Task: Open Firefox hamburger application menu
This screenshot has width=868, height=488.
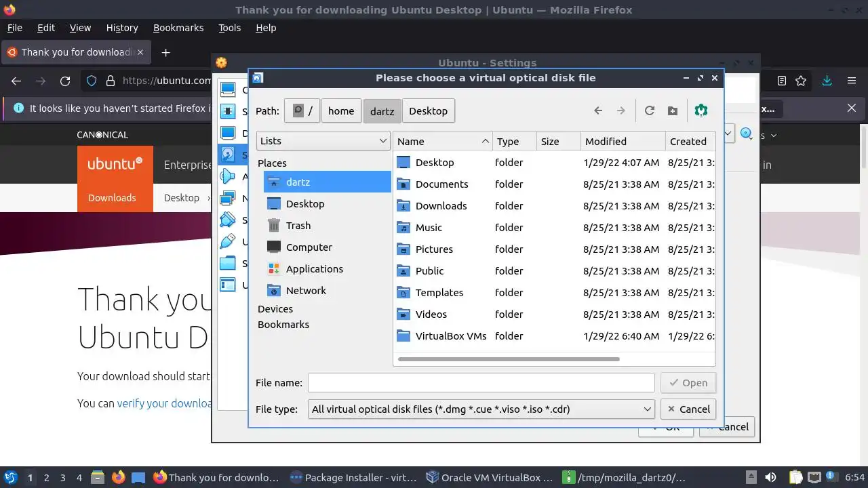Action: pyautogui.click(x=852, y=81)
